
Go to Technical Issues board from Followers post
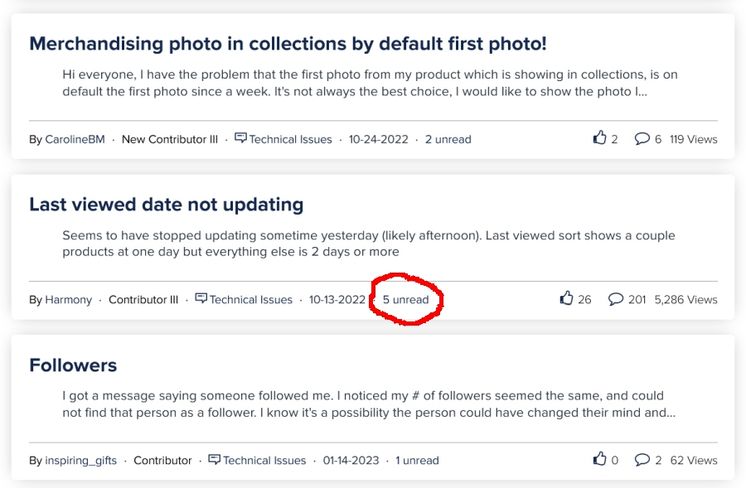[x=265, y=460]
